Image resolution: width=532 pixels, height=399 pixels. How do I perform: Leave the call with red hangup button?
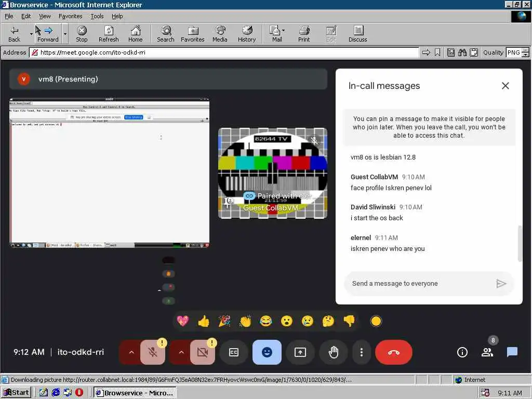(x=394, y=352)
